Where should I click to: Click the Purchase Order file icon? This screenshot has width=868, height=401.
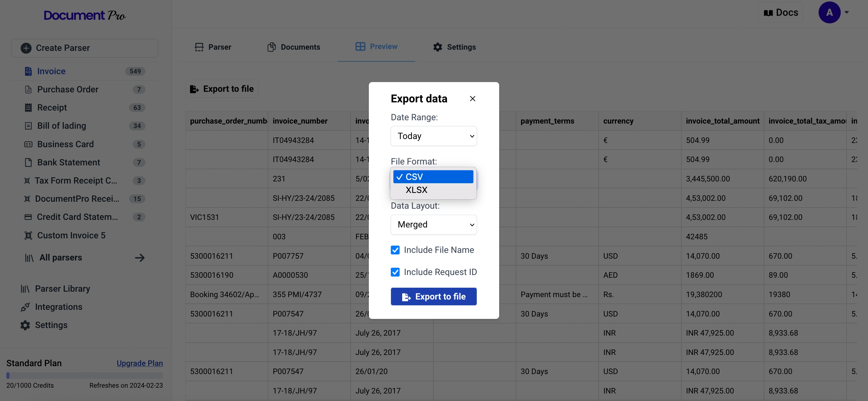(x=28, y=90)
